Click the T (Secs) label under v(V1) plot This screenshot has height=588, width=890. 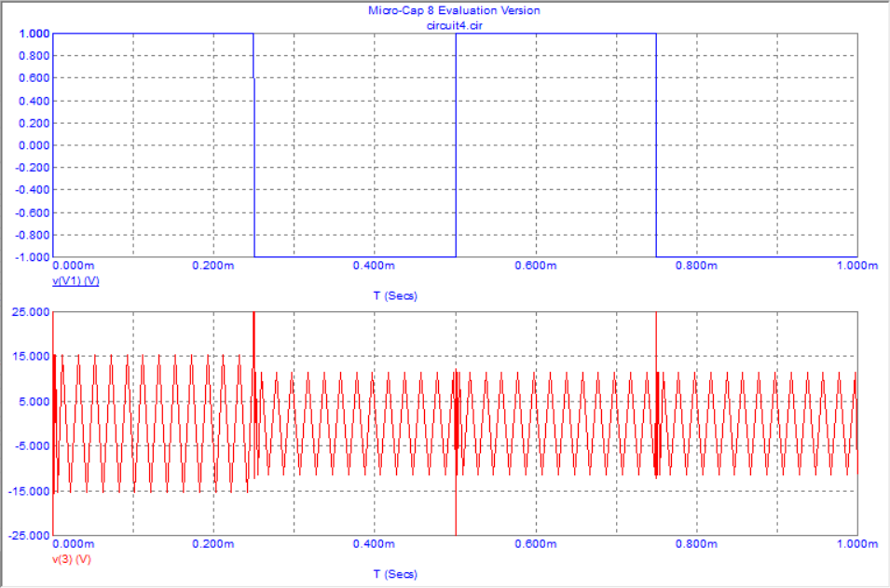click(395, 295)
